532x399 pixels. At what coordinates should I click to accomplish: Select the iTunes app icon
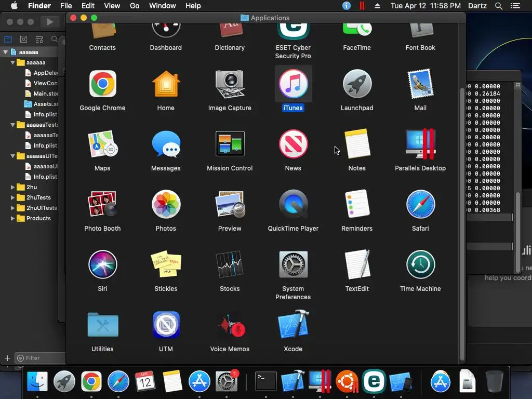pos(293,84)
